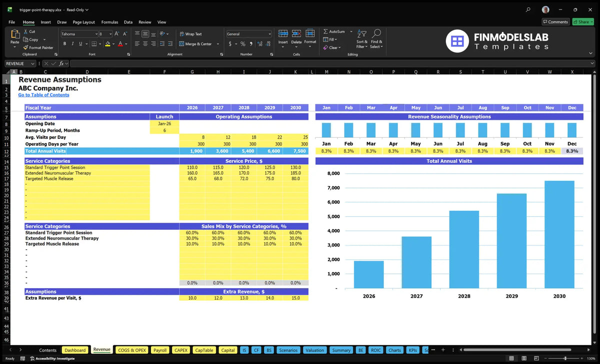Viewport: 600px width, 364px height.
Task: Click the Cut scissors icon
Action: (25, 31)
